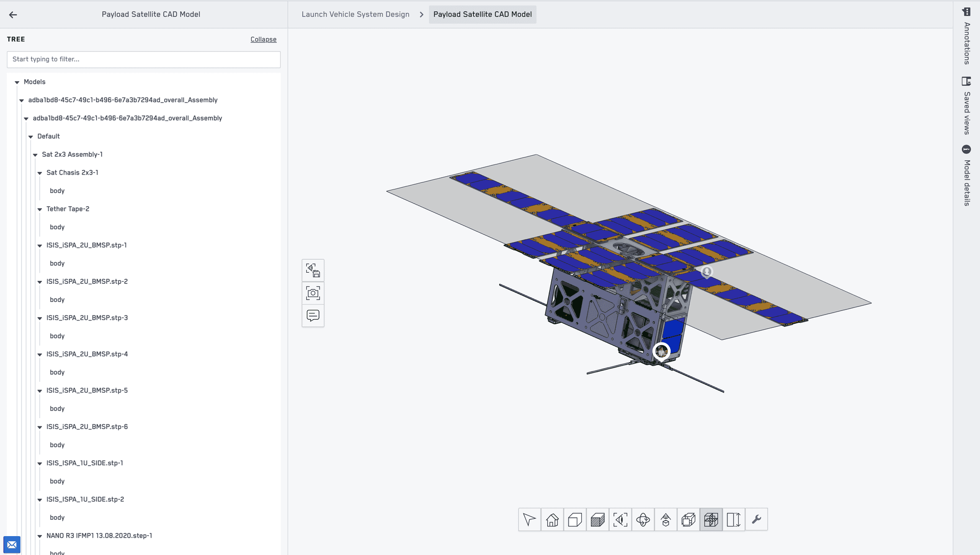Collapse the first overall_Assembly node
The width and height of the screenshot is (980, 555).
(21, 101)
